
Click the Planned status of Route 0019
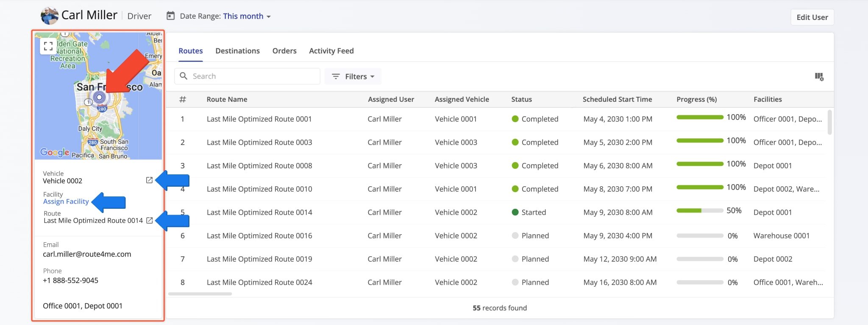(530, 259)
